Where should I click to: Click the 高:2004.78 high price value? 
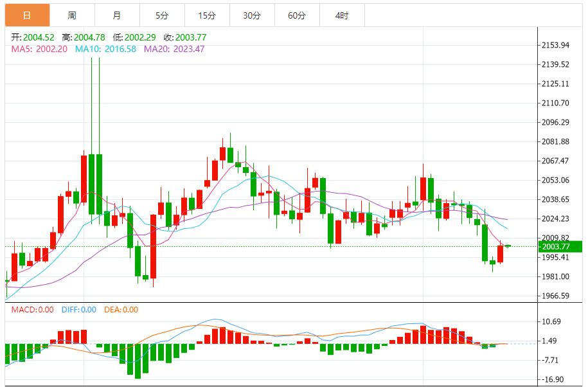(84, 37)
